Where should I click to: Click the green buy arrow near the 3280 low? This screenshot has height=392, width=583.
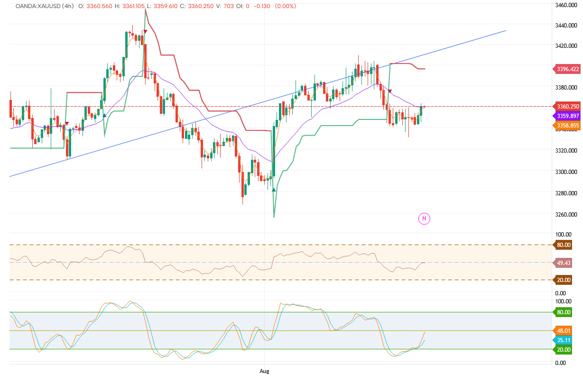click(274, 189)
